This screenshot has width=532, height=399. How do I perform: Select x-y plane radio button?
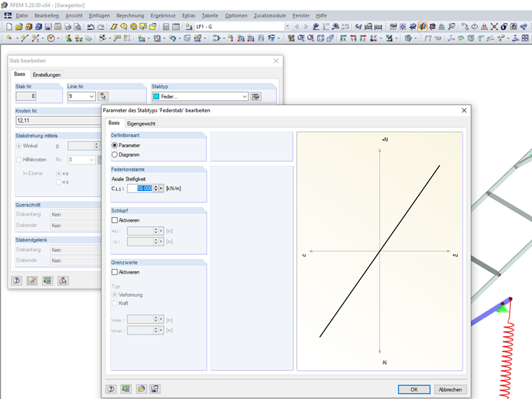(59, 174)
